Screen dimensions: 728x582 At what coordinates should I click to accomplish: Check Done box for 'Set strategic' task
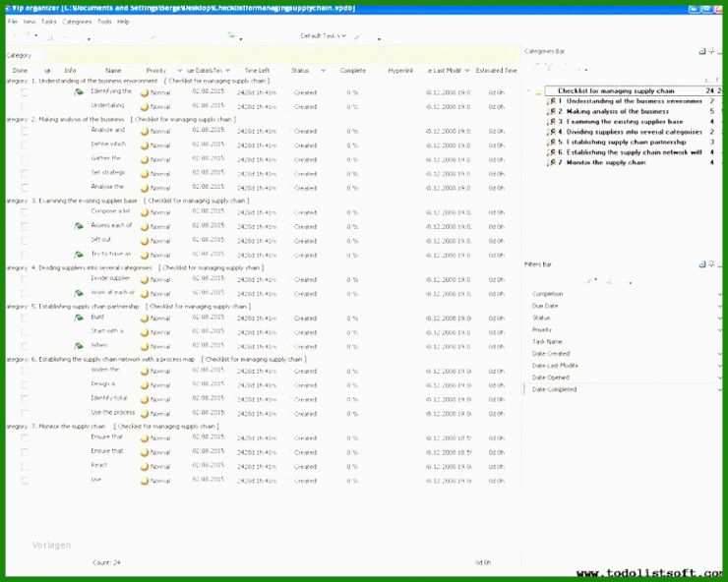point(25,174)
